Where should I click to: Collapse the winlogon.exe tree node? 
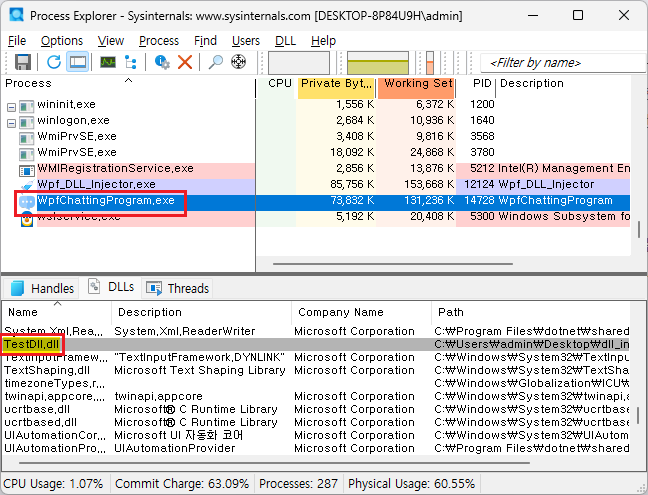[x=11, y=122]
